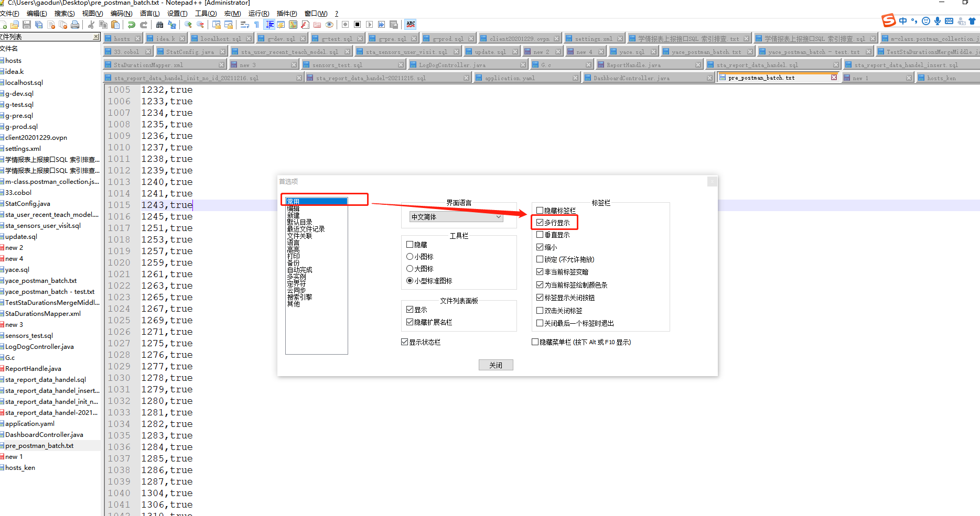Toggle the Word Wrap toolbar icon

click(x=245, y=24)
